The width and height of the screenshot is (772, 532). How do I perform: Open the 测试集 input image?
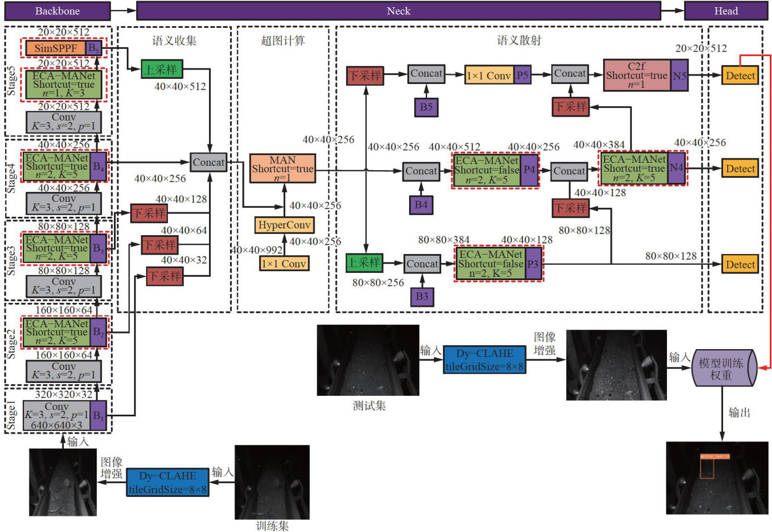pyautogui.click(x=368, y=360)
